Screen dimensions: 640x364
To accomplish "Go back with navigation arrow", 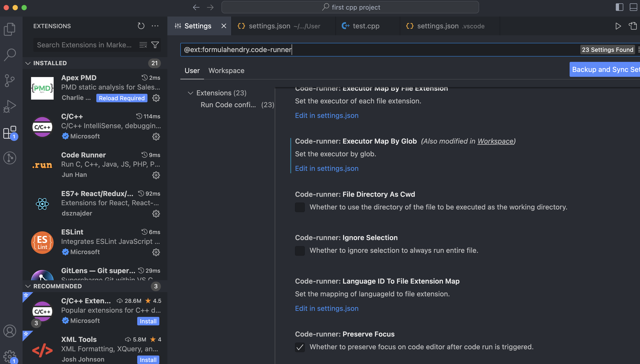I will [x=196, y=7].
